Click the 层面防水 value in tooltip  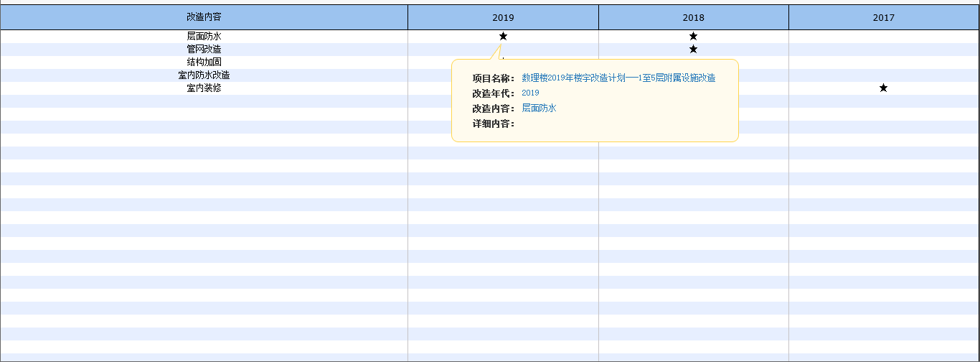click(539, 108)
